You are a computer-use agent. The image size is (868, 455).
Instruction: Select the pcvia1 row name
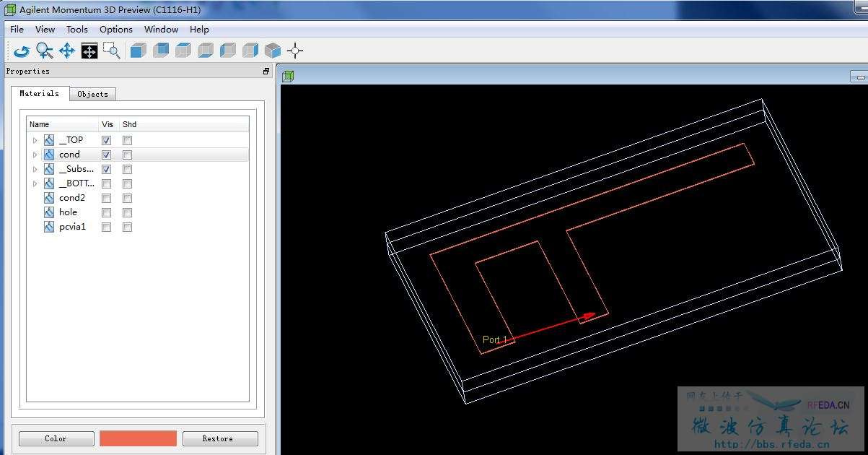pos(72,227)
